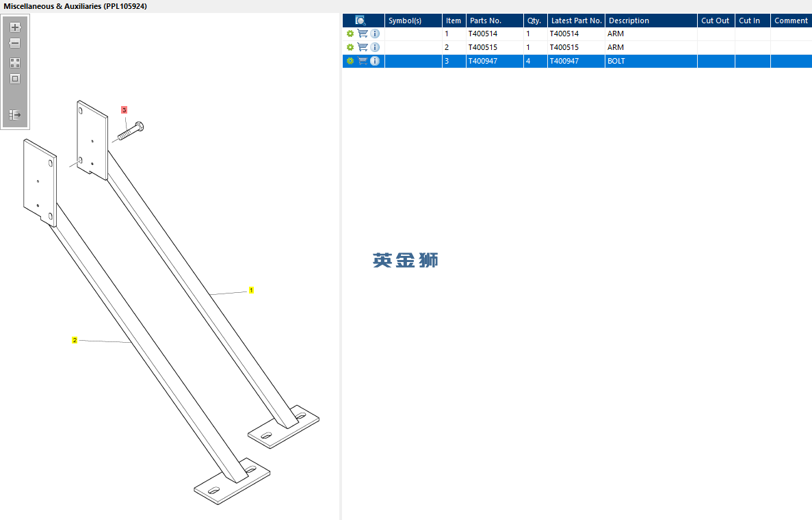Image resolution: width=812 pixels, height=520 pixels.
Task: Select the red callout label 3 near the bolt
Action: click(124, 109)
